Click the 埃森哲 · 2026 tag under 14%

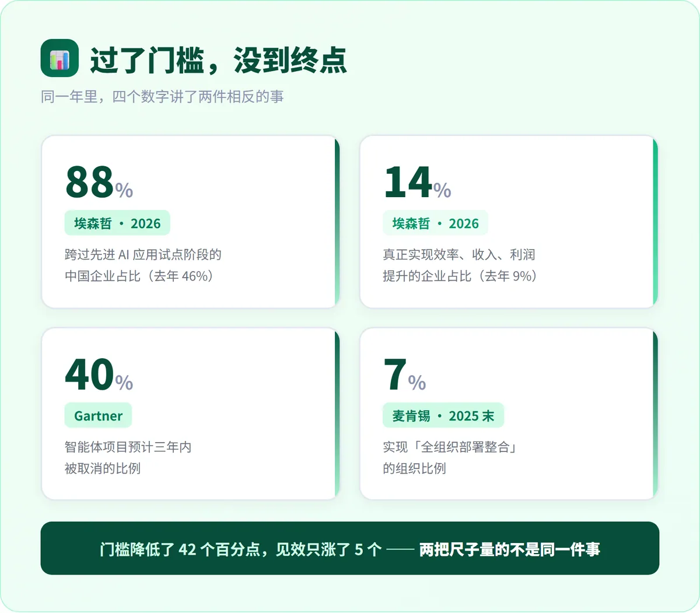[435, 223]
